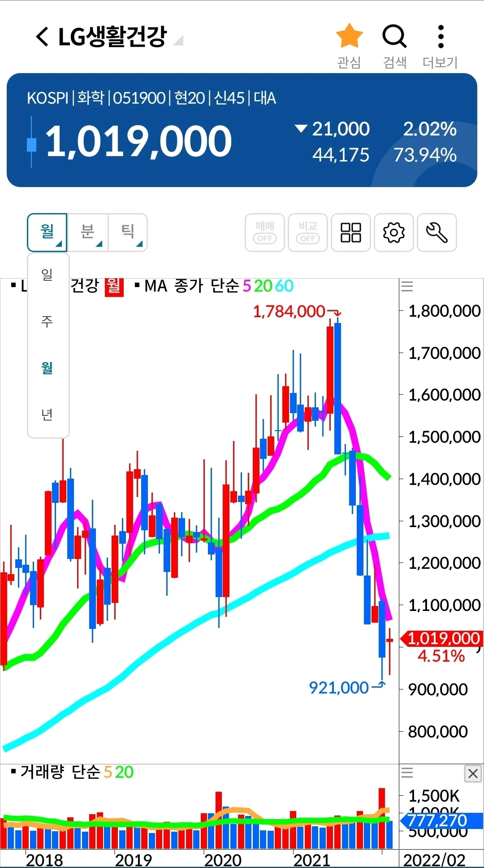
Task: Click the 2022/02 date label
Action: [435, 860]
